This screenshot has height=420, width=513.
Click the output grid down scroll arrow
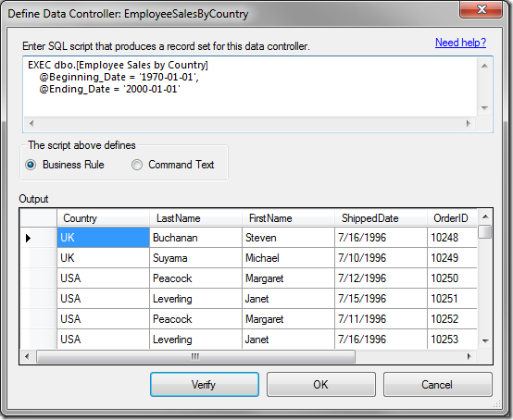pos(485,340)
